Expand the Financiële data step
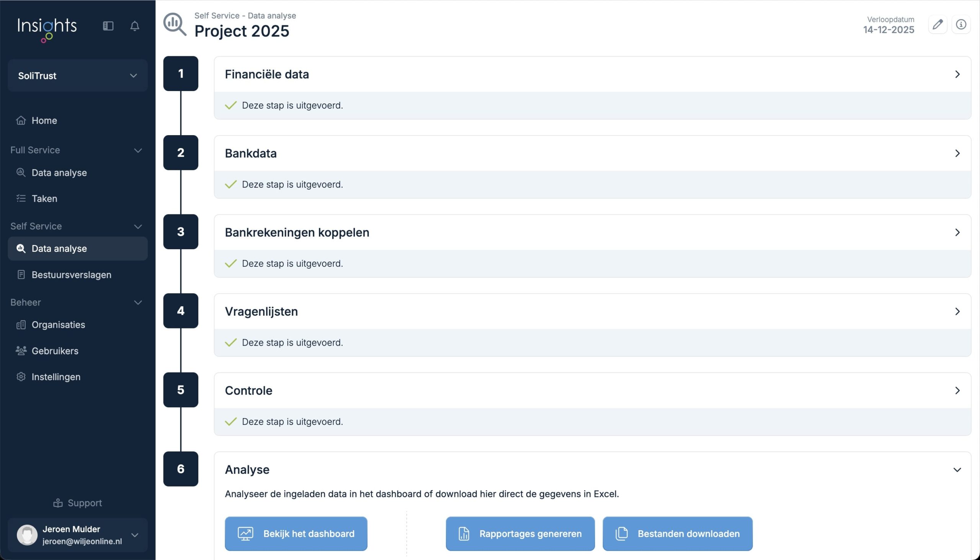The height and width of the screenshot is (560, 980). [957, 74]
